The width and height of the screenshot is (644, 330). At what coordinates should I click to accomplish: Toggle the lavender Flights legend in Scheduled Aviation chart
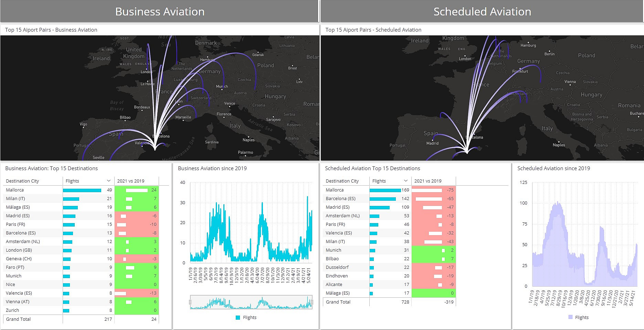pos(578,318)
